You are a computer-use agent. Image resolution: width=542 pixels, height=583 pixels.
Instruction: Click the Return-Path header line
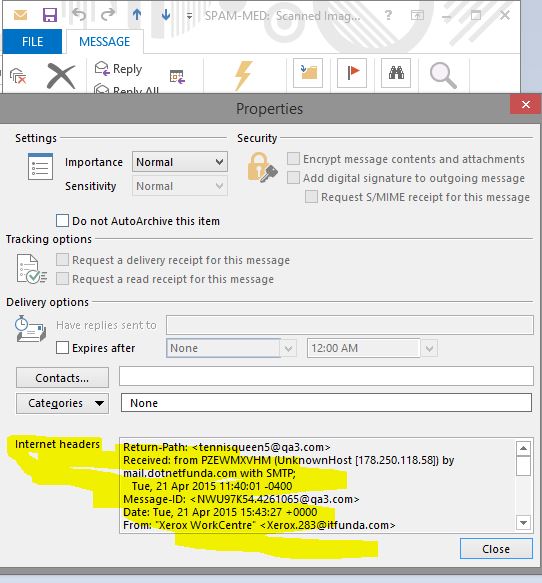pos(227,447)
